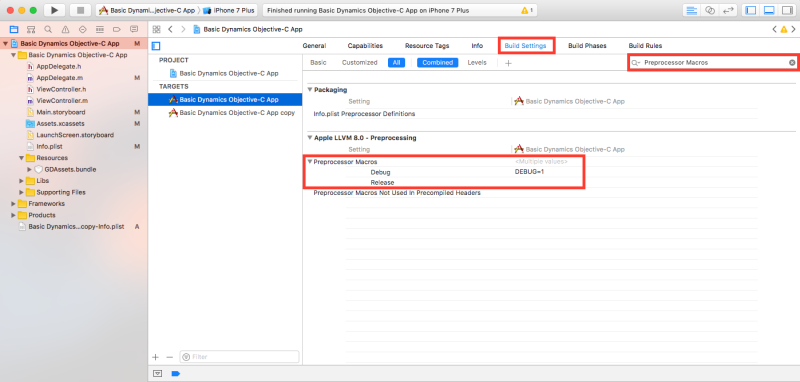Remove the selected target with minus button
The image size is (800, 382).
coord(170,357)
